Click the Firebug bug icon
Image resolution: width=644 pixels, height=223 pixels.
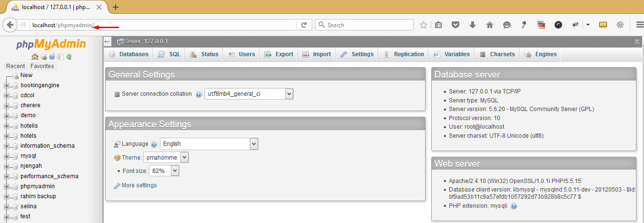pos(575,25)
